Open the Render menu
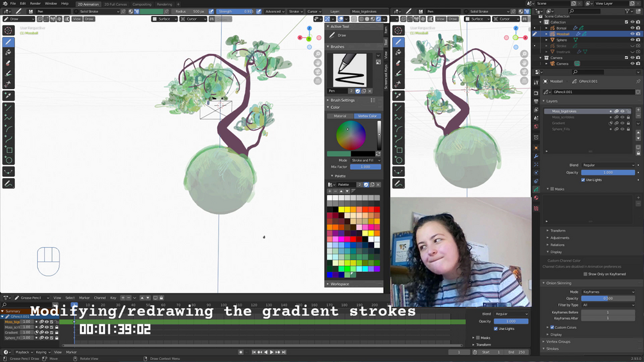This screenshot has width=644, height=362. (35, 3)
